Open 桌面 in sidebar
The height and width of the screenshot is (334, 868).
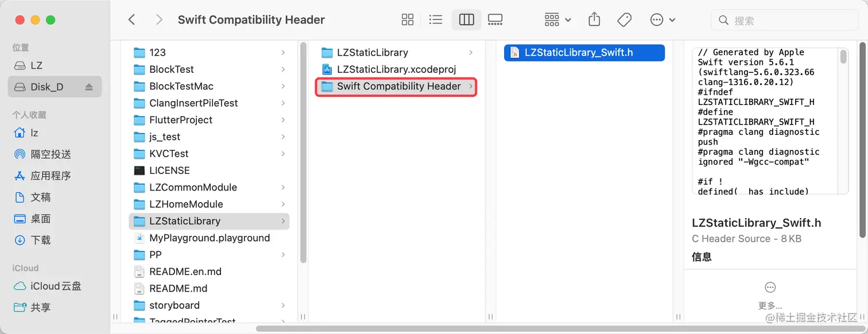pyautogui.click(x=55, y=219)
